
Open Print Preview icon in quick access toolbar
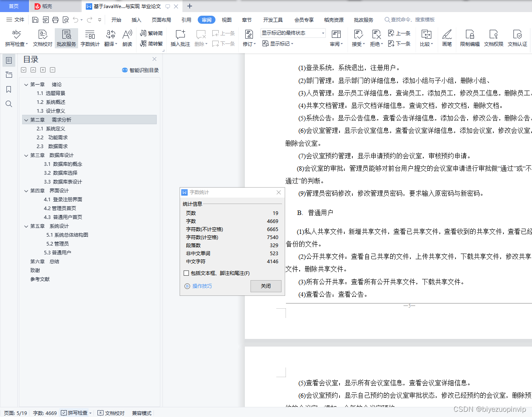pos(66,20)
